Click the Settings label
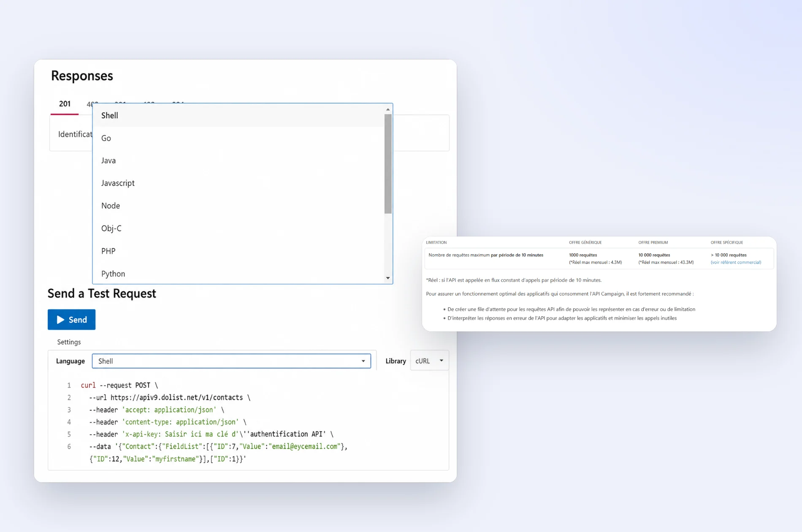 pos(69,342)
